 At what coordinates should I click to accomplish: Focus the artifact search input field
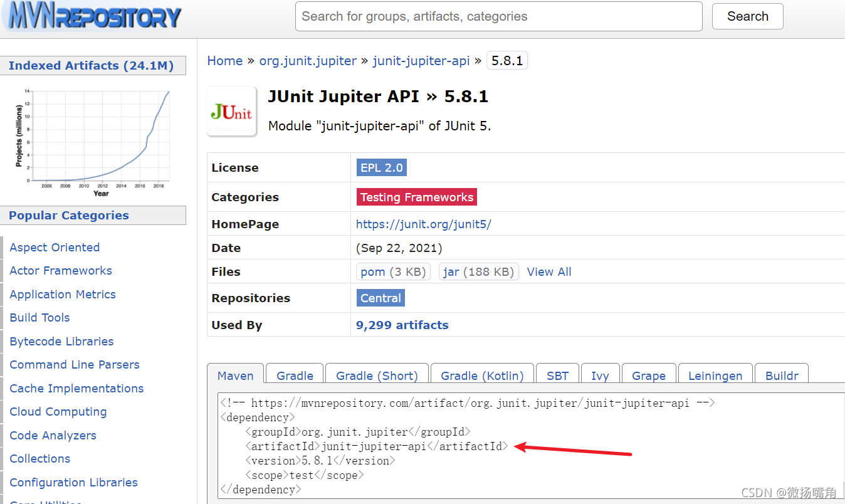click(498, 16)
